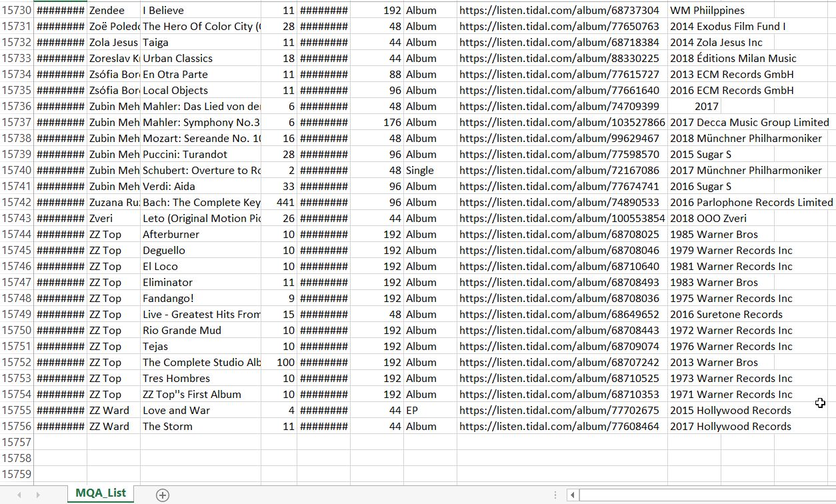The height and width of the screenshot is (504, 836).
Task: Select empty row header 15758
Action: [17, 459]
